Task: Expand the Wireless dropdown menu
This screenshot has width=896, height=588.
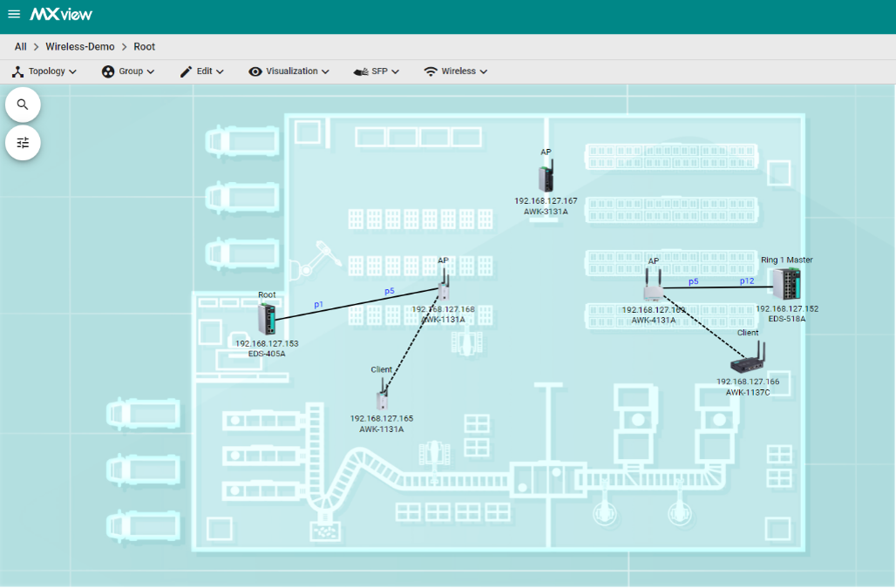Action: [456, 71]
